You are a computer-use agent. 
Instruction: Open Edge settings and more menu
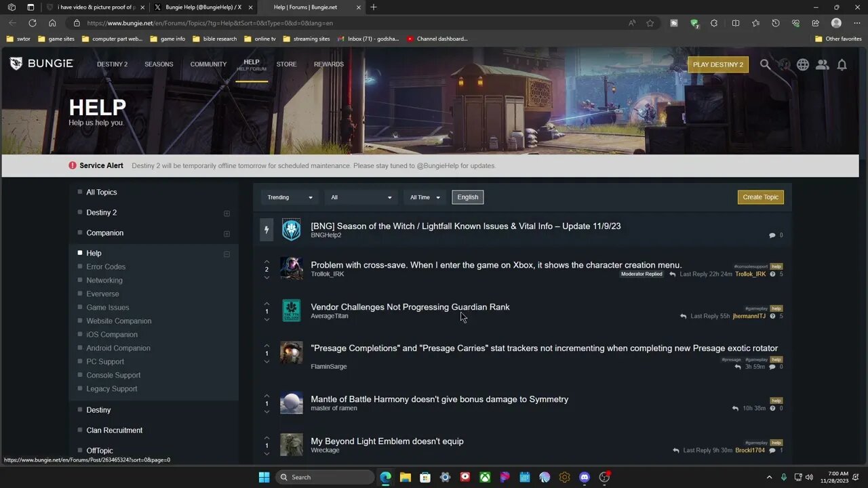coord(856,22)
